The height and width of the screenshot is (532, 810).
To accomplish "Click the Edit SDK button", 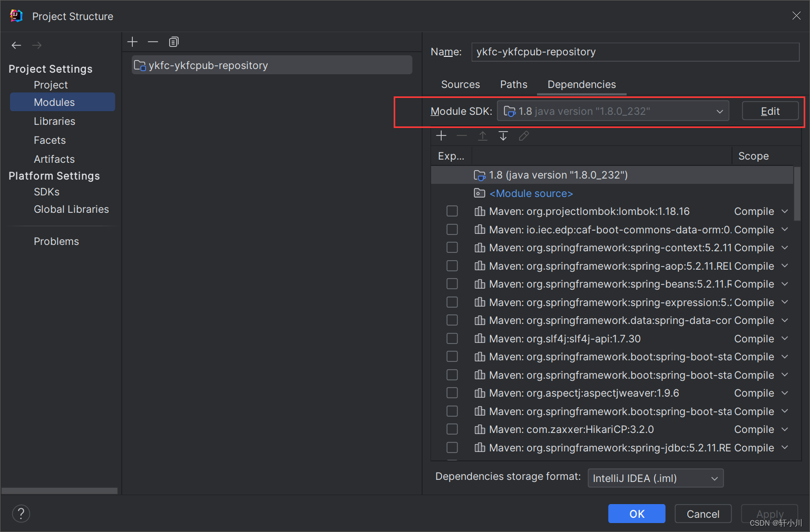I will (x=770, y=111).
